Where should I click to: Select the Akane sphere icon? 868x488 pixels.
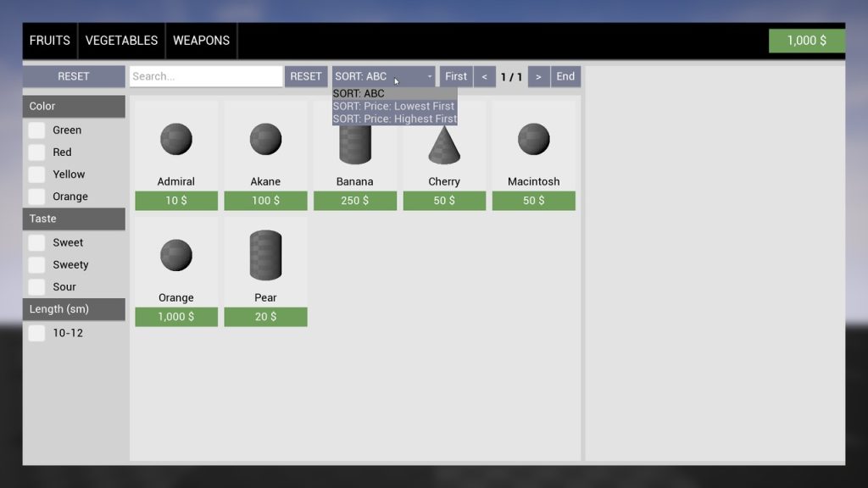tap(265, 139)
